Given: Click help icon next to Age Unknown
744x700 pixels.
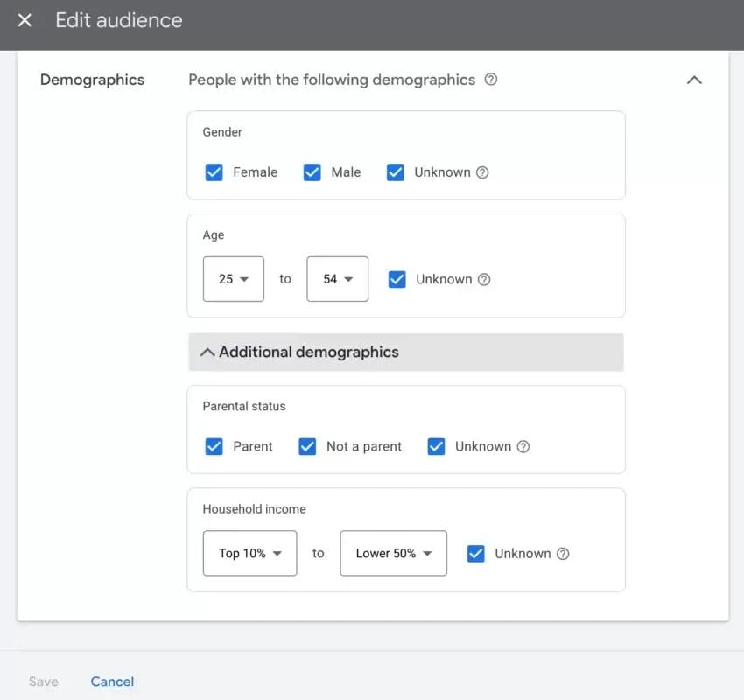Looking at the screenshot, I should coord(484,280).
